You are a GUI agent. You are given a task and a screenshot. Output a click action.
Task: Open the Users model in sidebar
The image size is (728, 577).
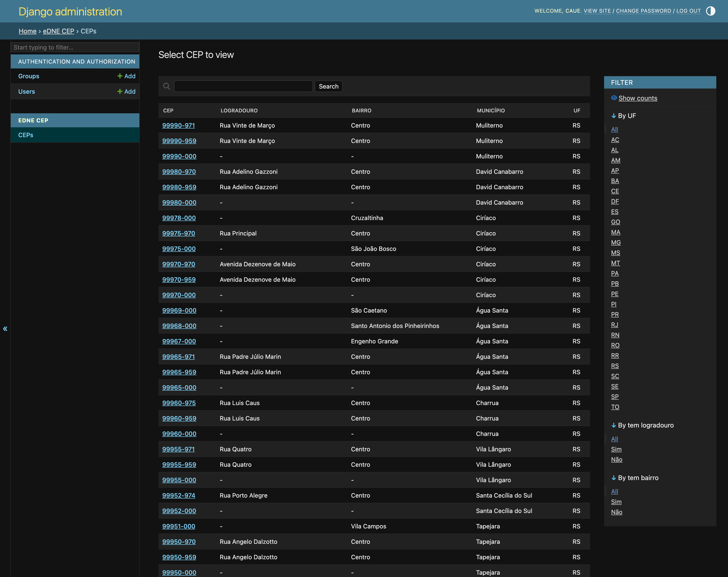27,92
